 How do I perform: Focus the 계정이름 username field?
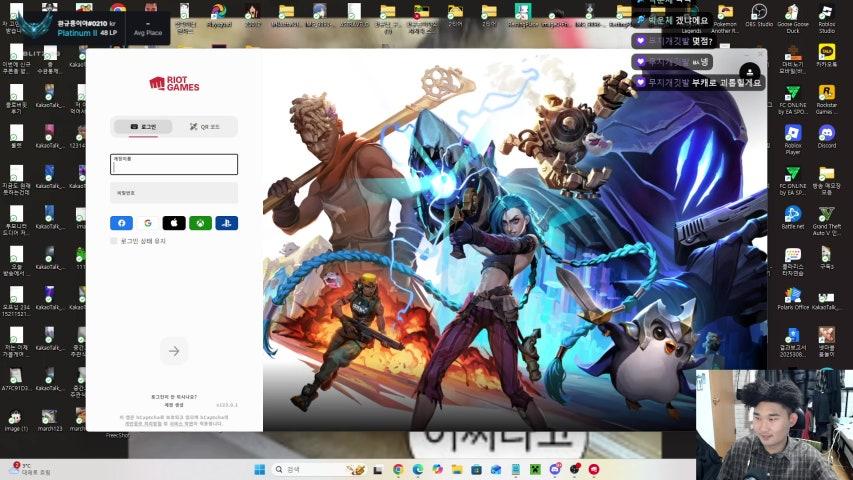click(174, 164)
